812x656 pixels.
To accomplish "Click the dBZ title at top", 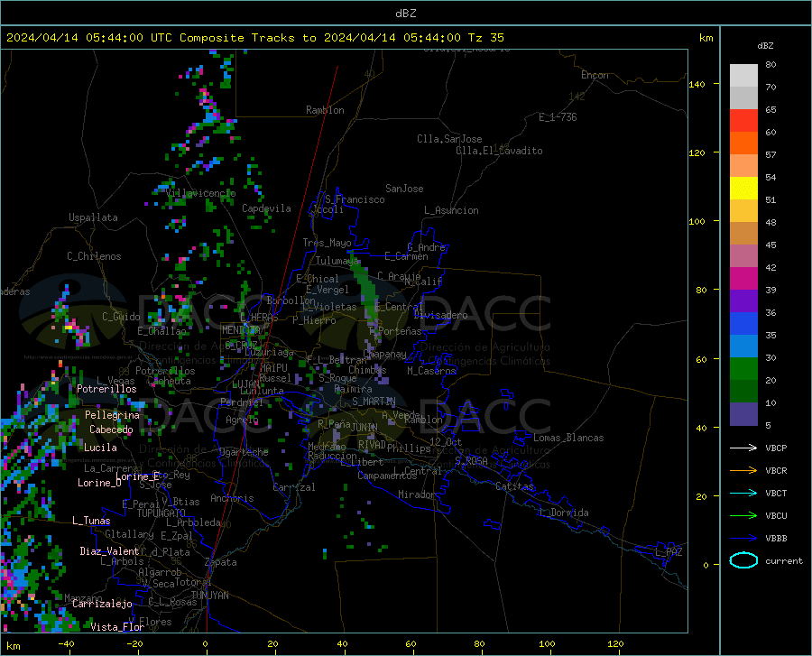I will (405, 14).
